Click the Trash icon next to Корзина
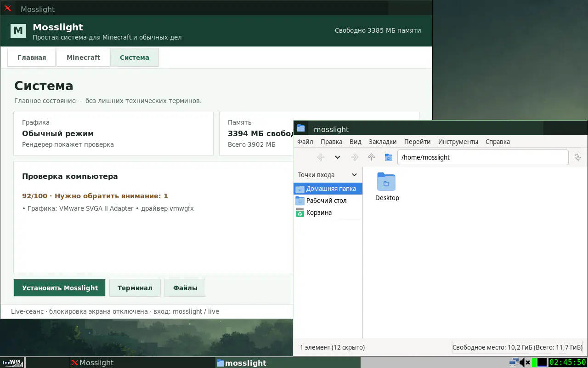The width and height of the screenshot is (588, 368). point(300,213)
